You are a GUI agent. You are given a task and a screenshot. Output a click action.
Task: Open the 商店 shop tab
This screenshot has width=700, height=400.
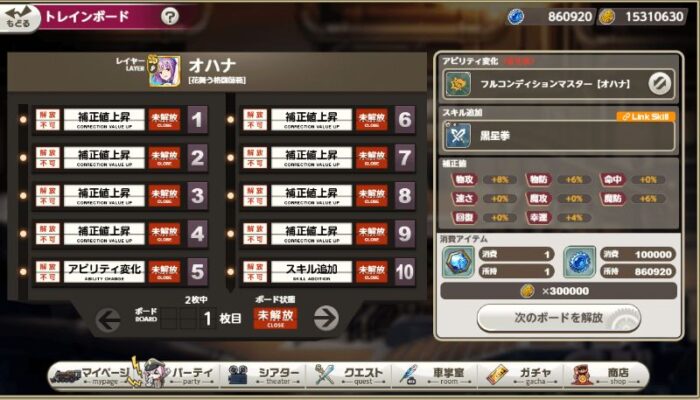pos(605,375)
